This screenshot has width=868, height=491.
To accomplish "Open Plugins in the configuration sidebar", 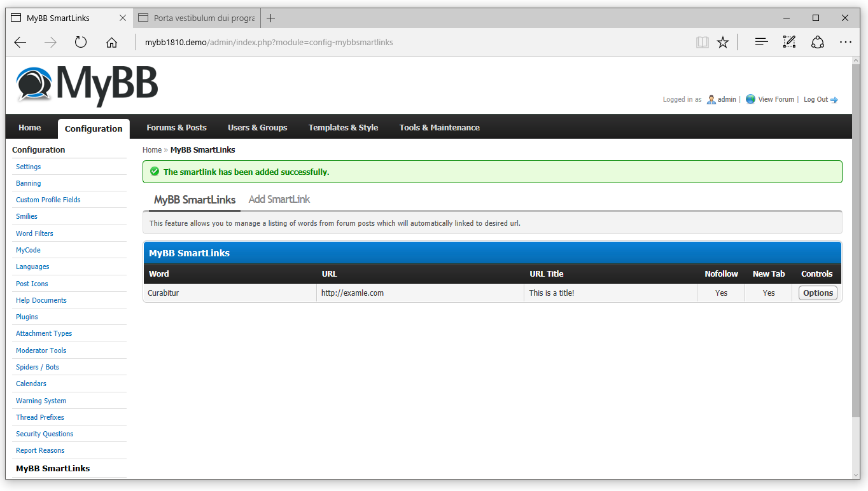I will (27, 317).
